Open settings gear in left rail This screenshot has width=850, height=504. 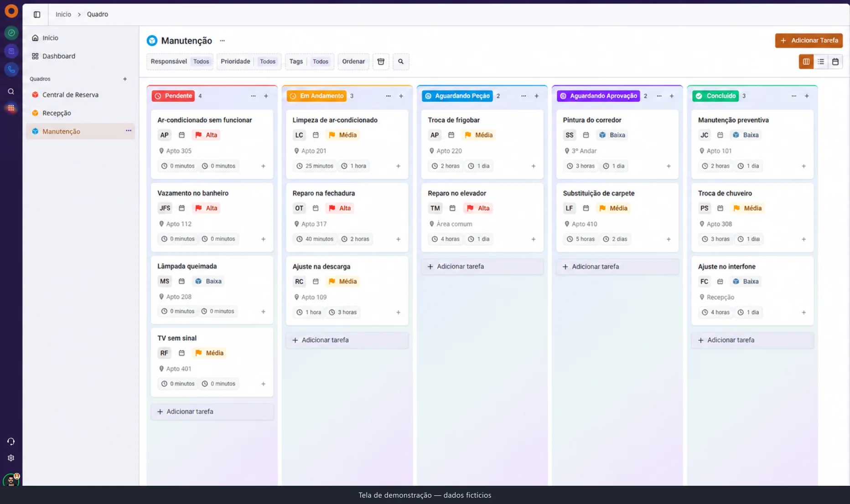pos(11,458)
